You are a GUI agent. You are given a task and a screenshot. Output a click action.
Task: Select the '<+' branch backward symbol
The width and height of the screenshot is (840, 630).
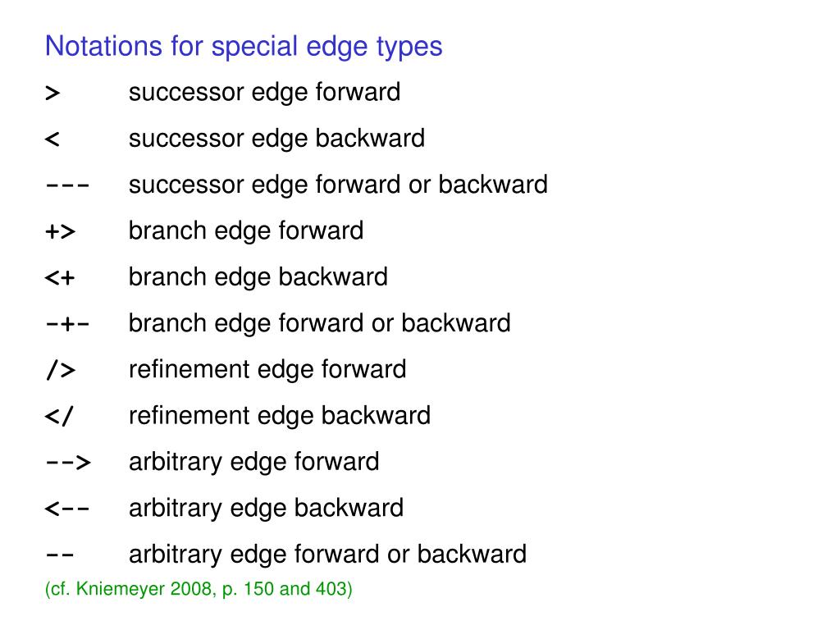59,278
